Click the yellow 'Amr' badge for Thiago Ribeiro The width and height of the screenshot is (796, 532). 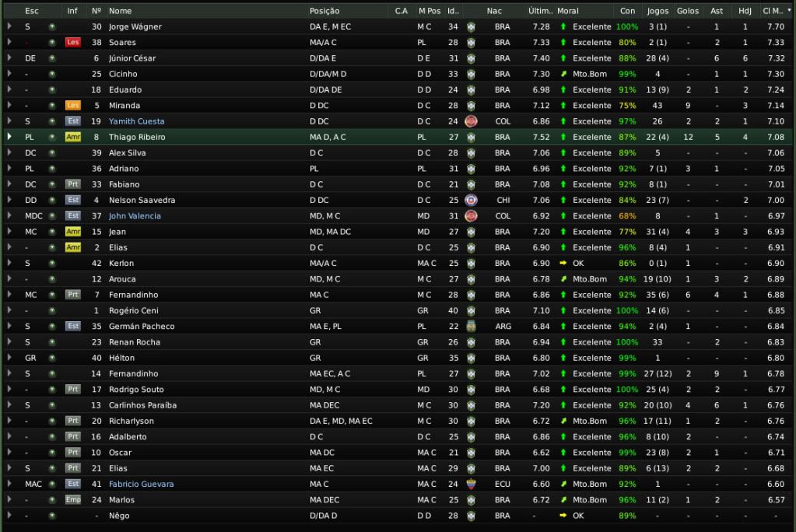point(72,137)
